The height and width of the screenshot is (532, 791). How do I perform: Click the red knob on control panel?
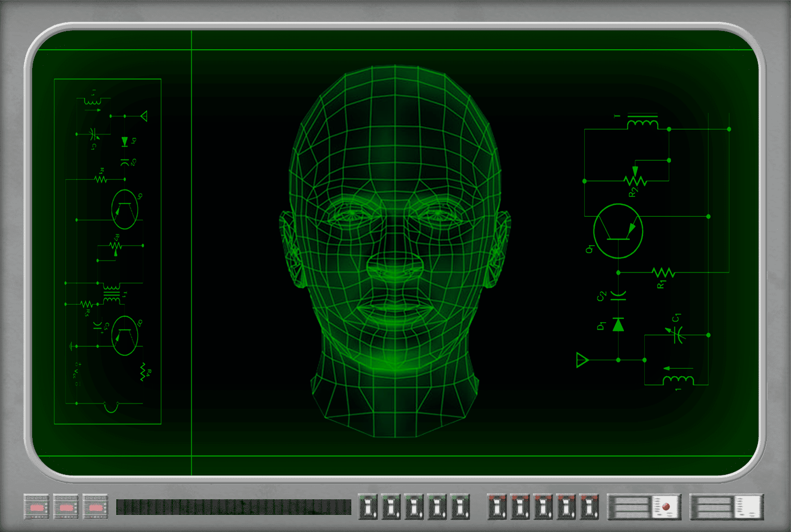pos(666,506)
